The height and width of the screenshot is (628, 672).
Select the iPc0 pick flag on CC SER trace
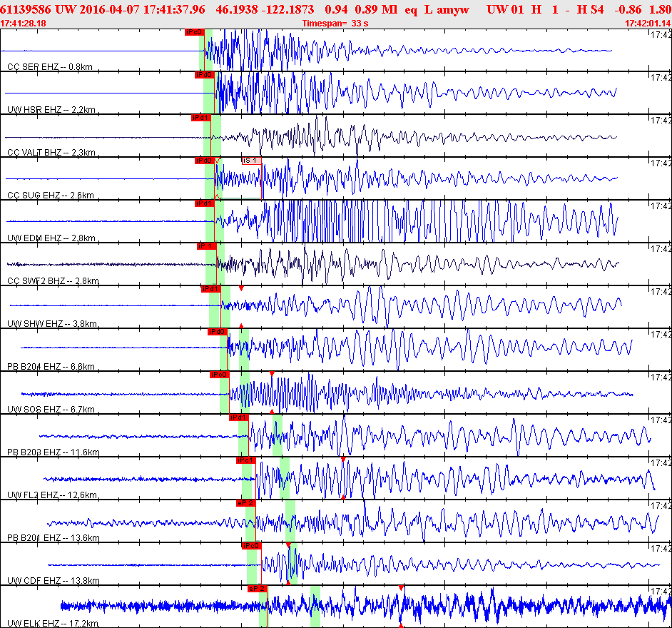194,32
